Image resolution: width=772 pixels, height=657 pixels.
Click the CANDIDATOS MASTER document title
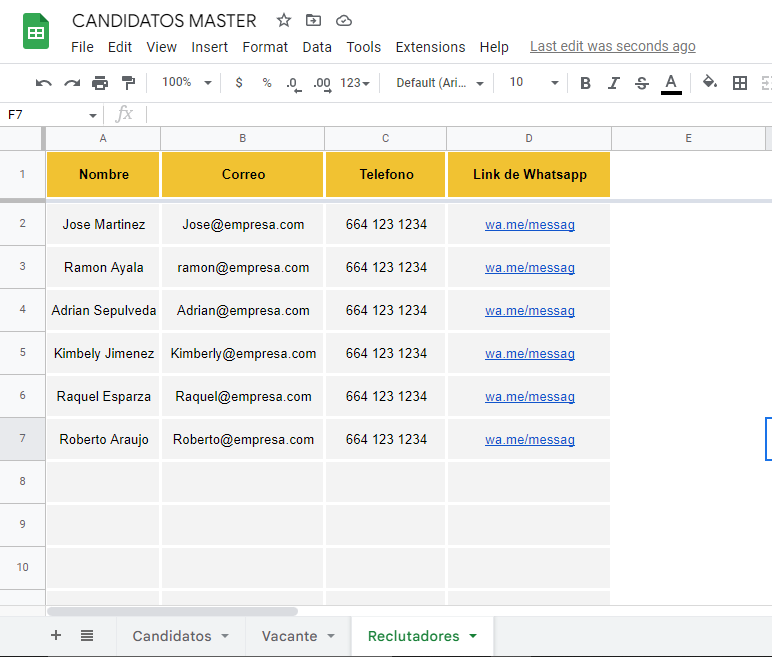tap(164, 21)
